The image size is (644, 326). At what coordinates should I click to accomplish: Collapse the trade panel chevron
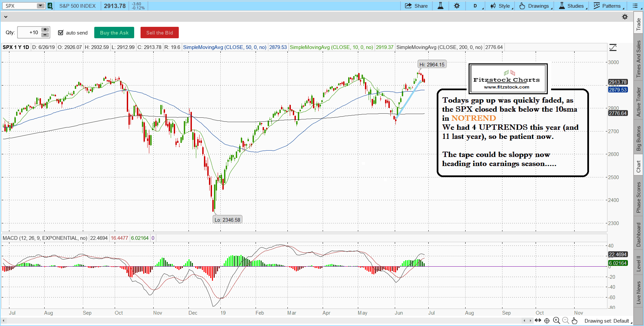6,17
